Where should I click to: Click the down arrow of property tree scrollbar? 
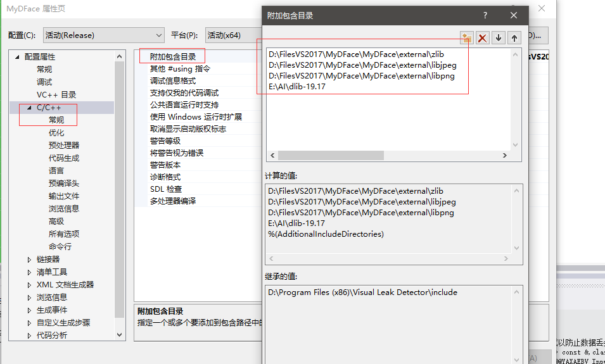[119, 335]
